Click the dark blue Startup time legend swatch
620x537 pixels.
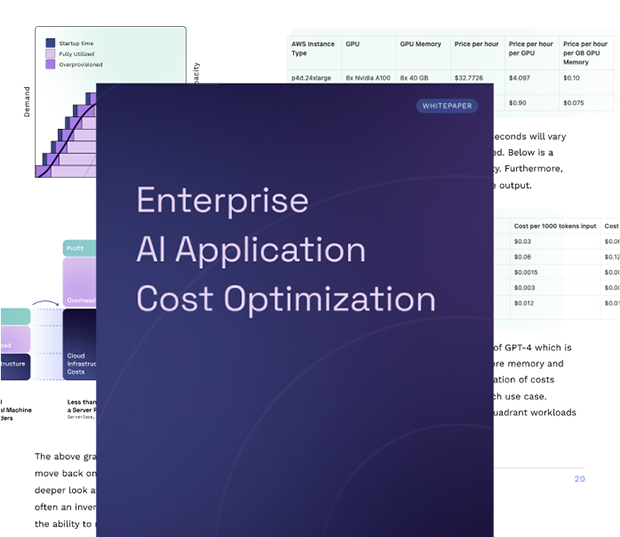click(50, 42)
